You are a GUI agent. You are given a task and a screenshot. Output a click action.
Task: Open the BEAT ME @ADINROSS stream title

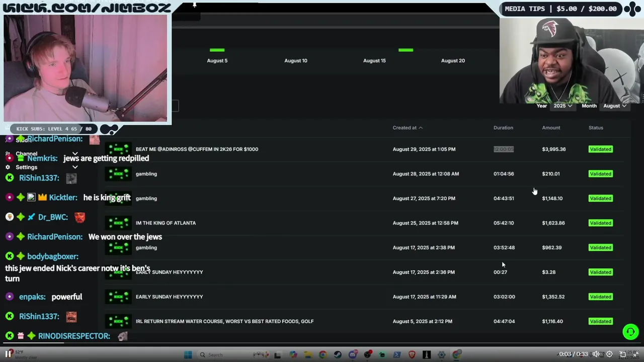197,149
